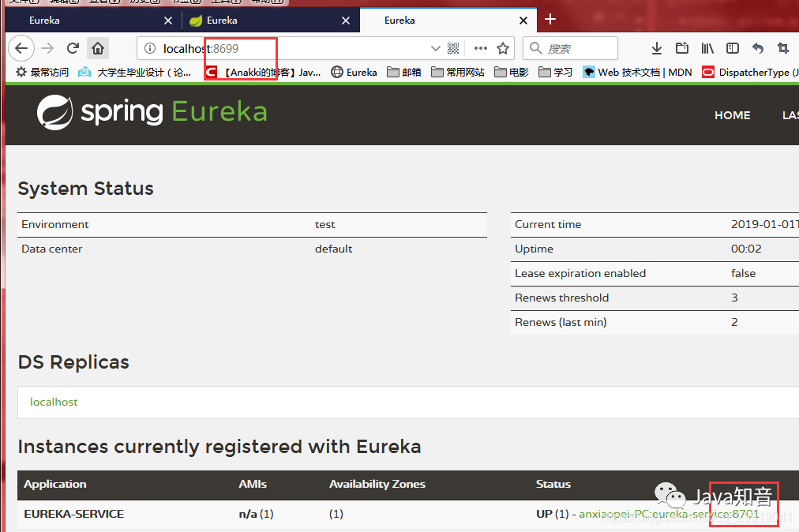Open a new browser tab

[550, 20]
